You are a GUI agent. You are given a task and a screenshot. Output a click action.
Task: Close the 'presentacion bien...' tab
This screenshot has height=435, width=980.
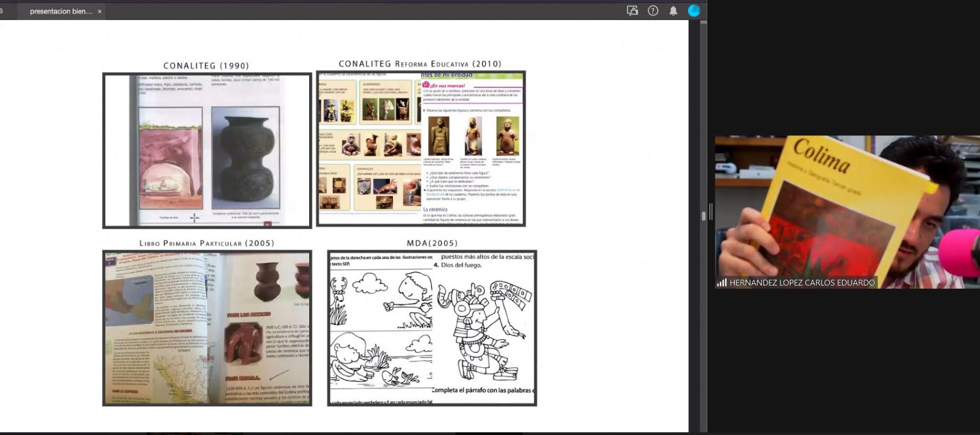pos(100,11)
